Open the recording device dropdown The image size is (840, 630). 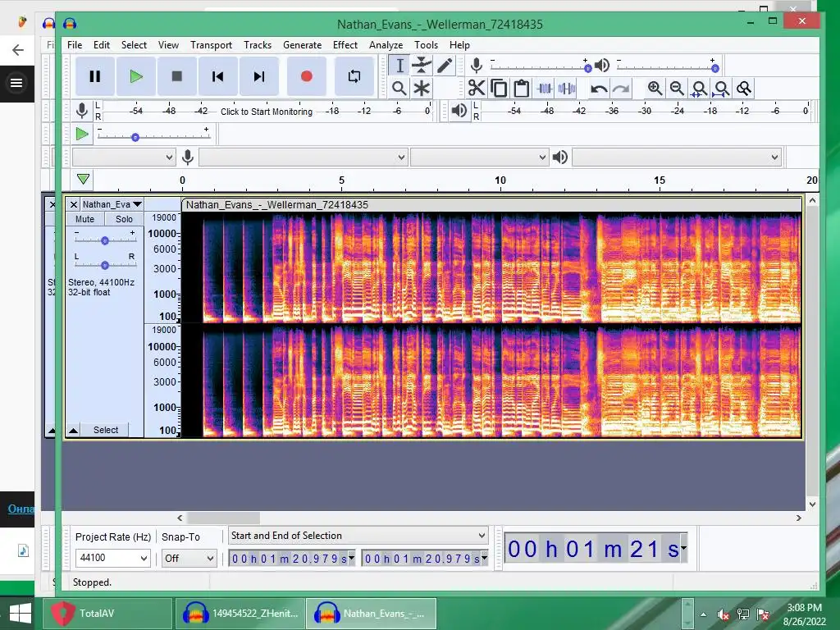(x=304, y=157)
